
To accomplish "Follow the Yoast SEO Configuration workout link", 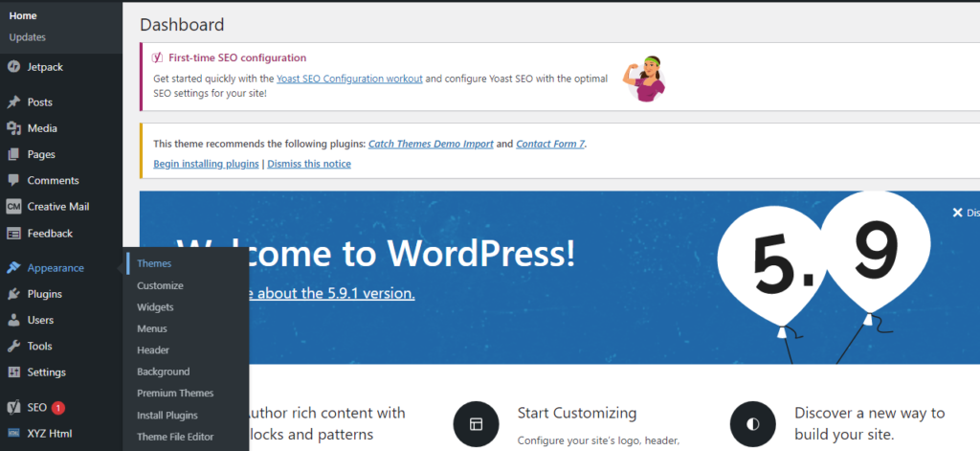I will 349,79.
